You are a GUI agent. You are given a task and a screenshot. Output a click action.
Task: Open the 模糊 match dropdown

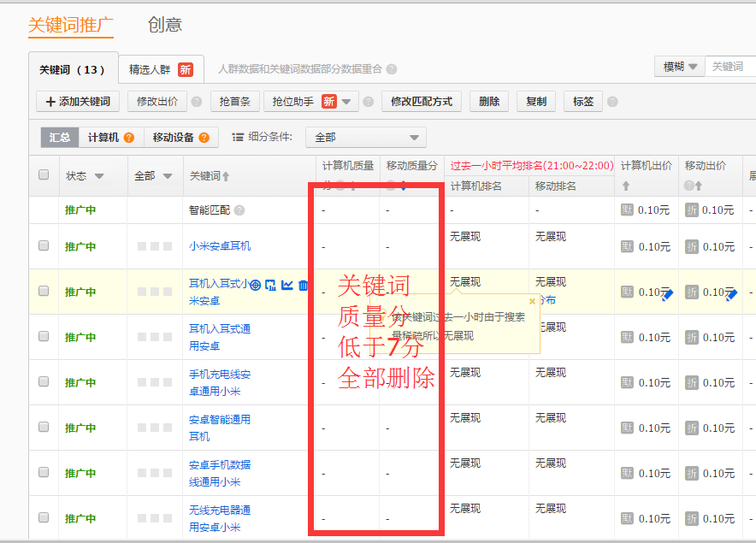(680, 67)
